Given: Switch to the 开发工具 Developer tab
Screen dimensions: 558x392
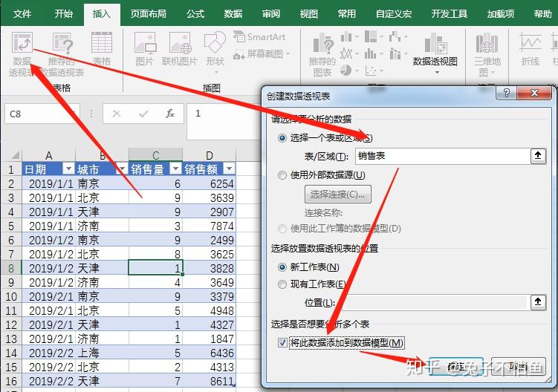Looking at the screenshot, I should point(449,14).
